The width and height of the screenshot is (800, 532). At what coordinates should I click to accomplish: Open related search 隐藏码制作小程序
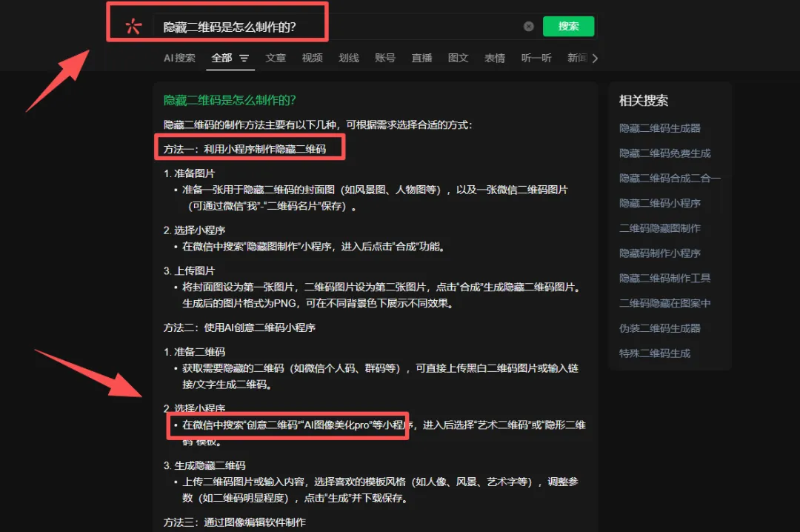click(660, 253)
